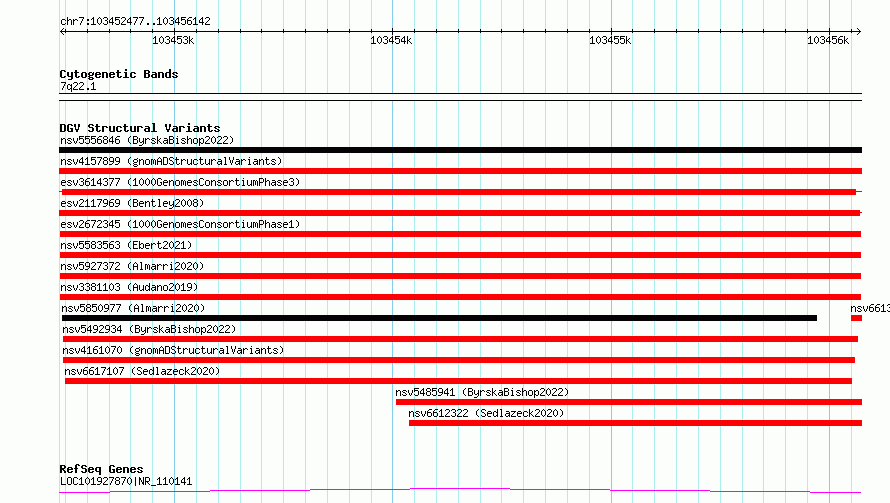The width and height of the screenshot is (890, 503).
Task: Click the Cytogenetic Bands track heading
Action: coord(119,74)
